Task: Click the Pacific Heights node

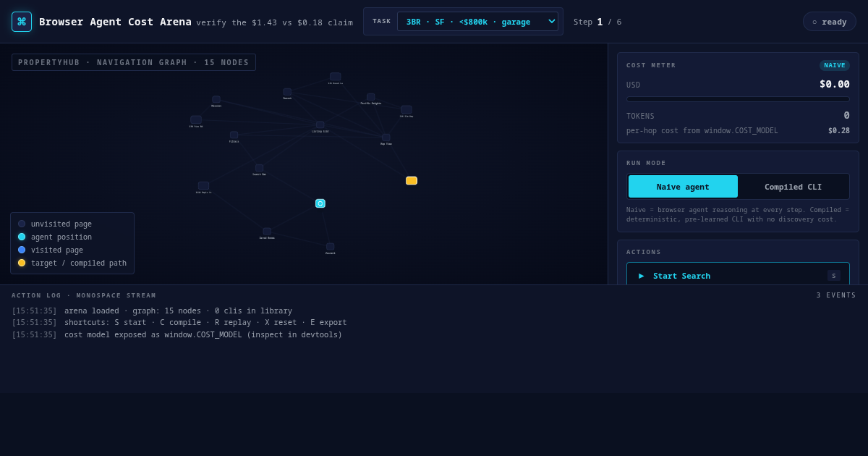Action: coord(371,97)
